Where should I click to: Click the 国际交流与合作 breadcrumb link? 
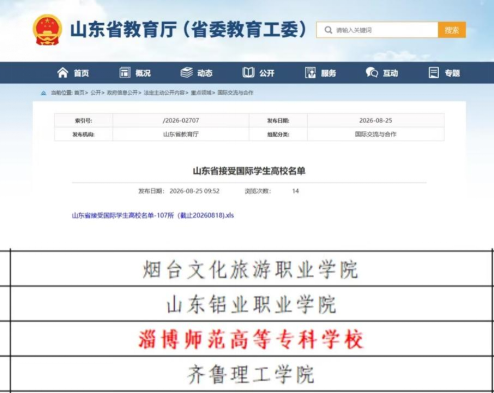(x=235, y=93)
